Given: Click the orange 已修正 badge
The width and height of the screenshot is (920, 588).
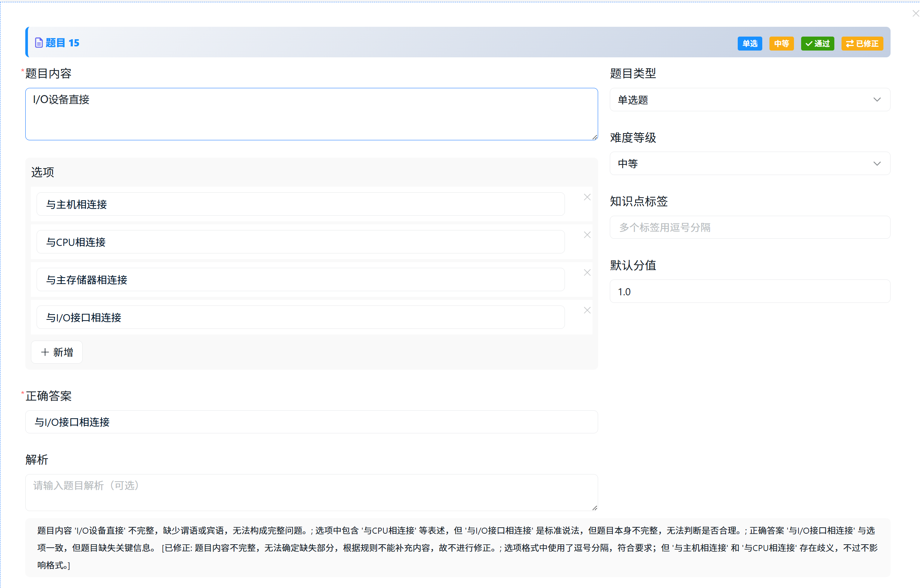Looking at the screenshot, I should (862, 43).
